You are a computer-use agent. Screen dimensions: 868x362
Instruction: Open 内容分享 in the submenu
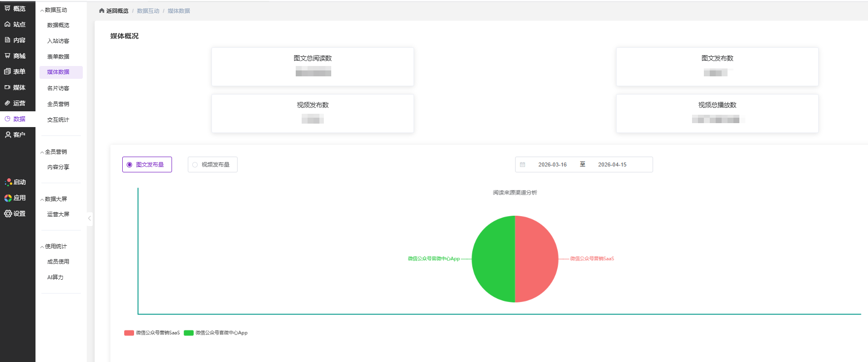(x=58, y=167)
